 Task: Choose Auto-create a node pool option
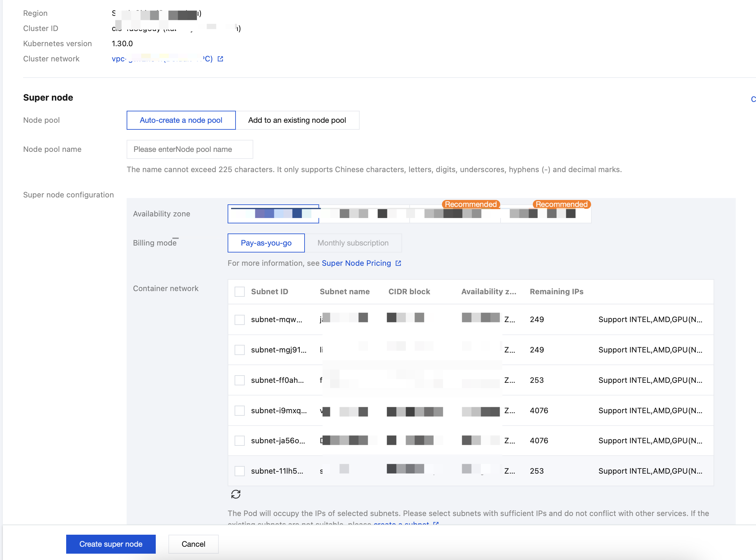click(x=181, y=120)
